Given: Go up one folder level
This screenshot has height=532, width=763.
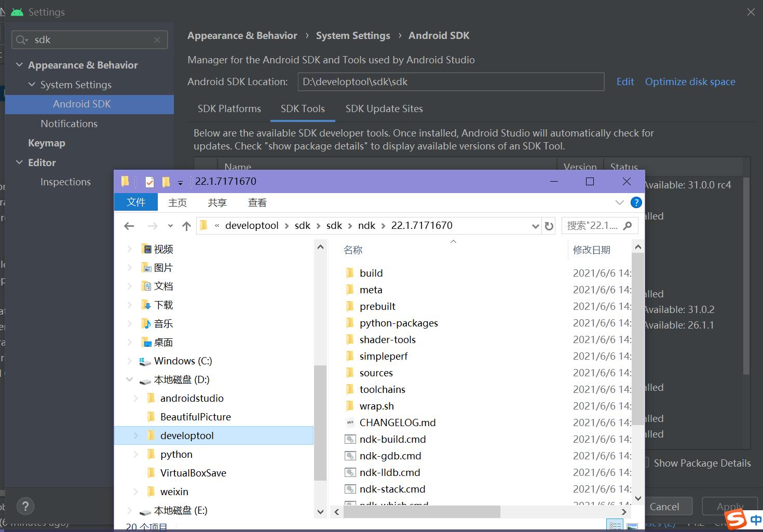Looking at the screenshot, I should pyautogui.click(x=187, y=226).
